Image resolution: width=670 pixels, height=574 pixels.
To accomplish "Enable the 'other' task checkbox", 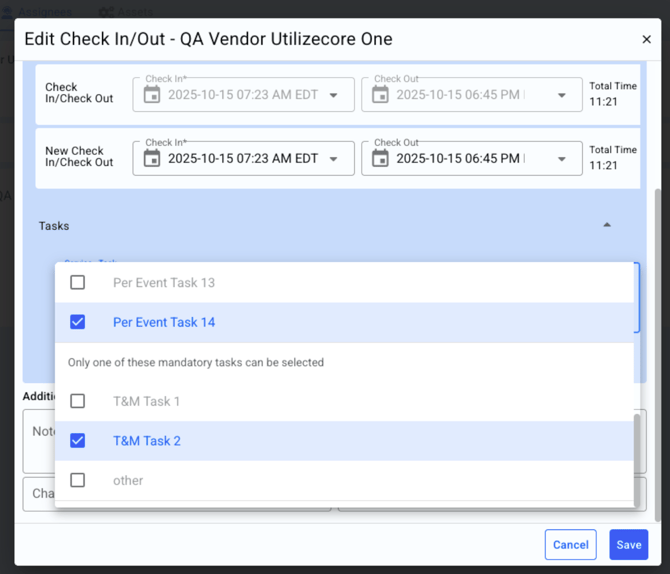I will (x=78, y=480).
